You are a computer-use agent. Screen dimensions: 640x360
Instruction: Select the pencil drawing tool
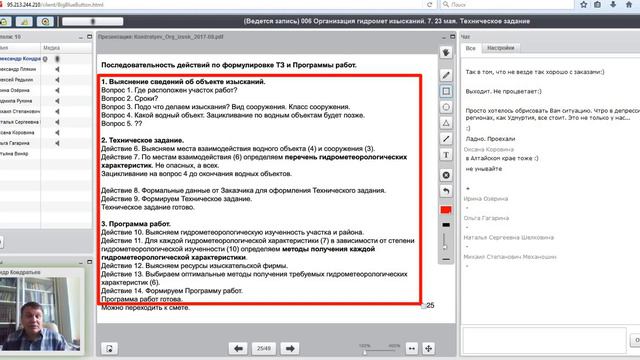(446, 75)
